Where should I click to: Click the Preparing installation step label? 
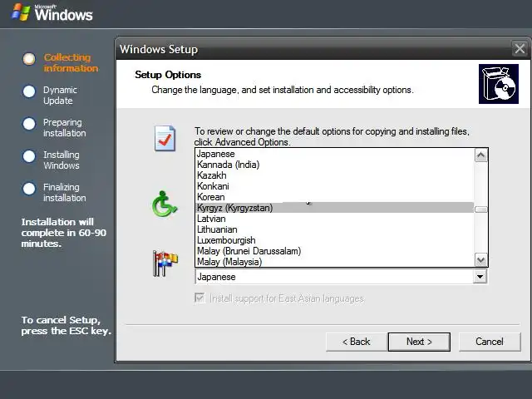tap(65, 127)
